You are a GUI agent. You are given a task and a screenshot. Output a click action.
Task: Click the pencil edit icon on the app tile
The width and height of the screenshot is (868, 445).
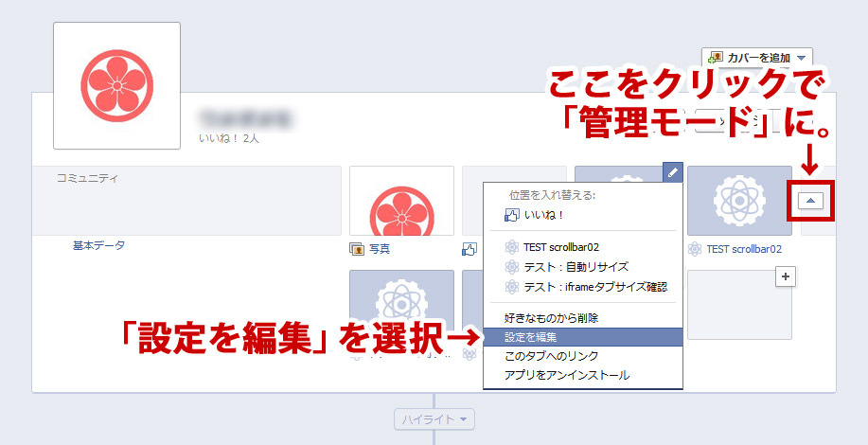(673, 172)
